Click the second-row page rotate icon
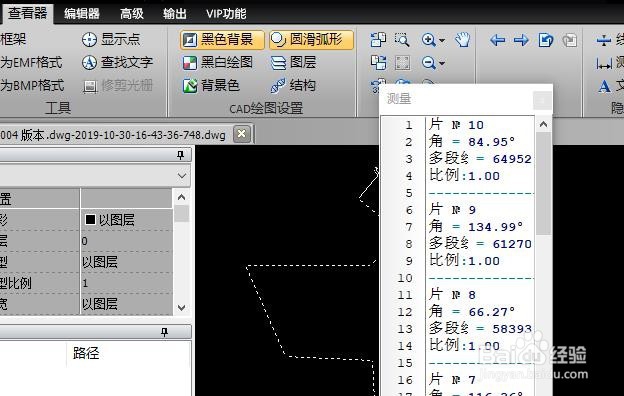This screenshot has width=624, height=396. coord(378,62)
